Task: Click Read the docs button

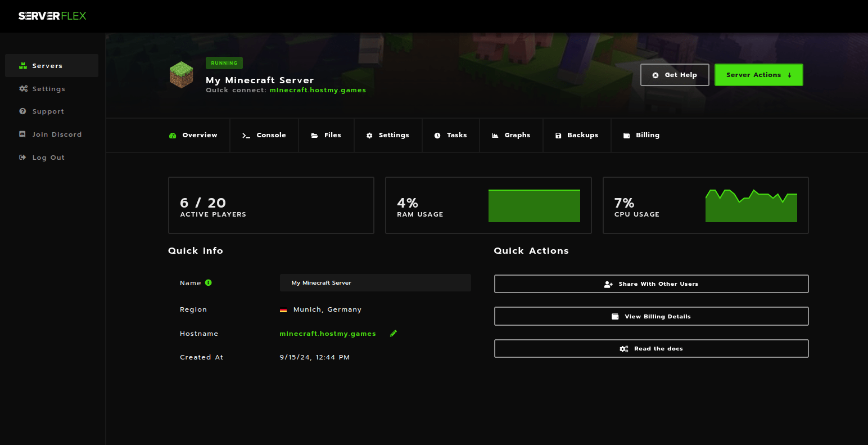Action: pos(651,349)
